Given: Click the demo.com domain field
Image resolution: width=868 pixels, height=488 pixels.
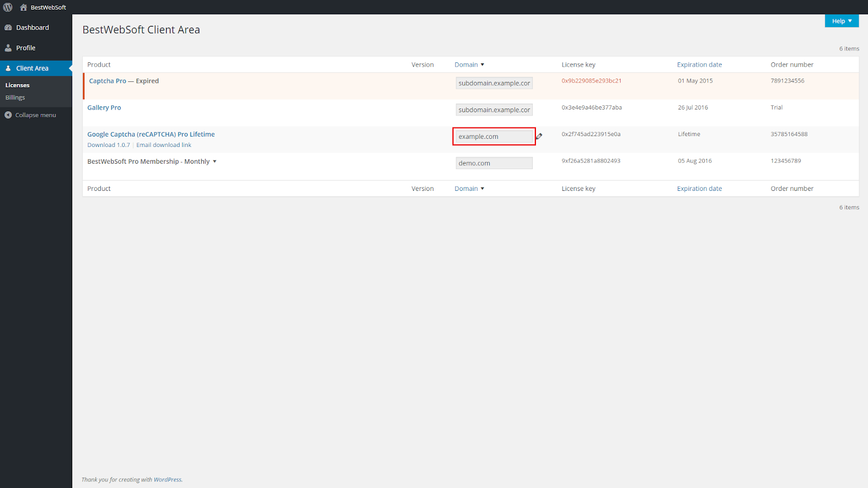Looking at the screenshot, I should (x=494, y=163).
